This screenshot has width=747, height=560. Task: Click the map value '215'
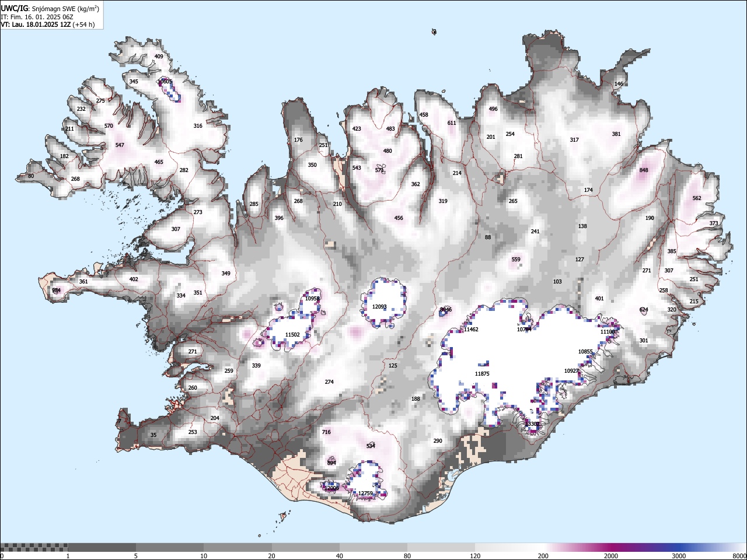click(694, 302)
